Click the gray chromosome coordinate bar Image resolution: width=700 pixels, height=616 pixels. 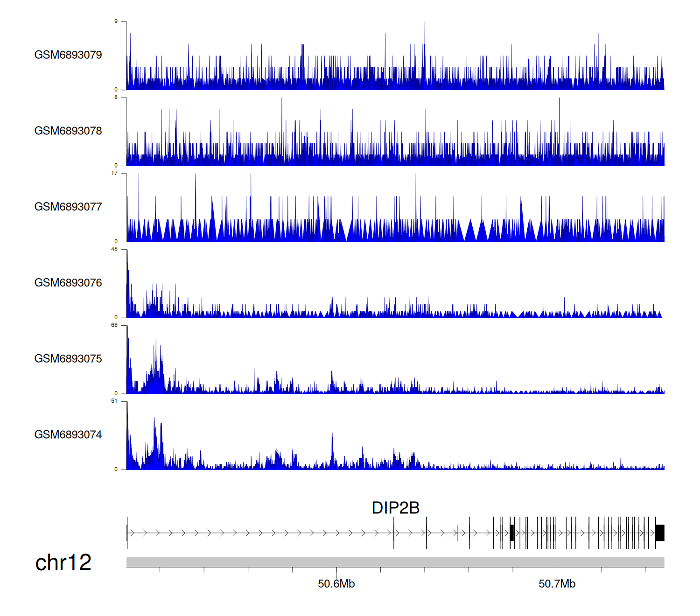coord(395,562)
